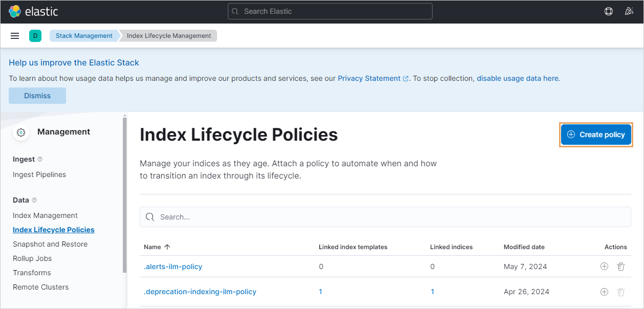Dismiss the usage data banner
The image size is (644, 309).
(x=37, y=96)
